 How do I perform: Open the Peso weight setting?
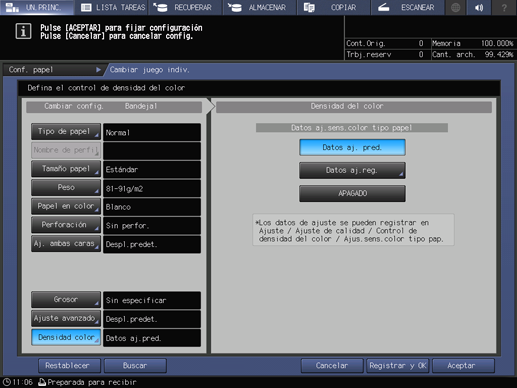pyautogui.click(x=66, y=188)
